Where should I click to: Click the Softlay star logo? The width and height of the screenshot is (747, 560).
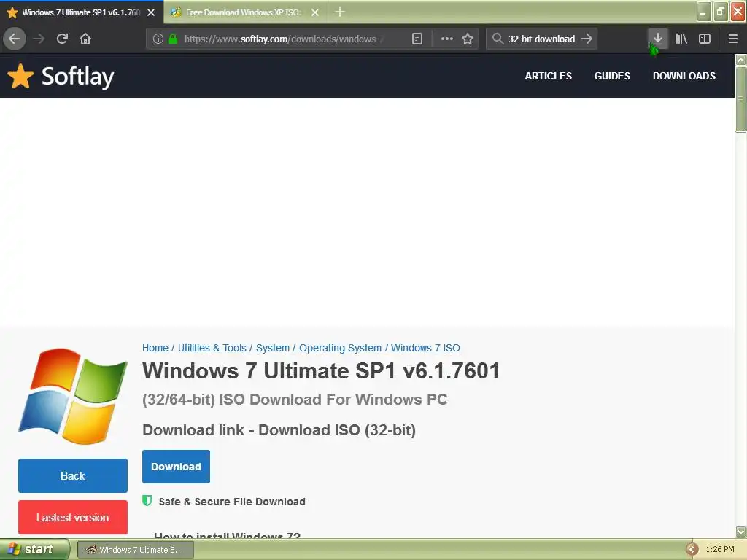click(x=20, y=76)
